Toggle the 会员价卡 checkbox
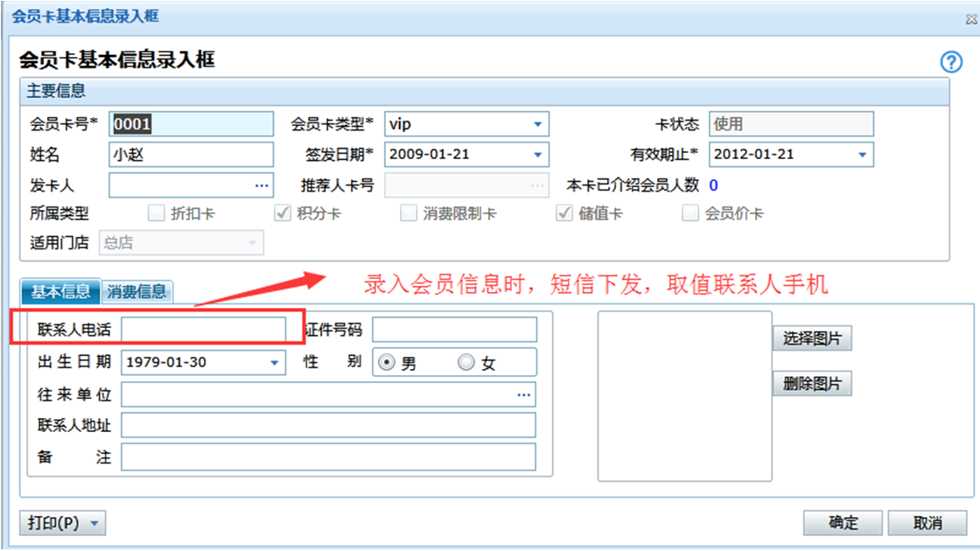Screen dimensions: 980x551 (690, 213)
